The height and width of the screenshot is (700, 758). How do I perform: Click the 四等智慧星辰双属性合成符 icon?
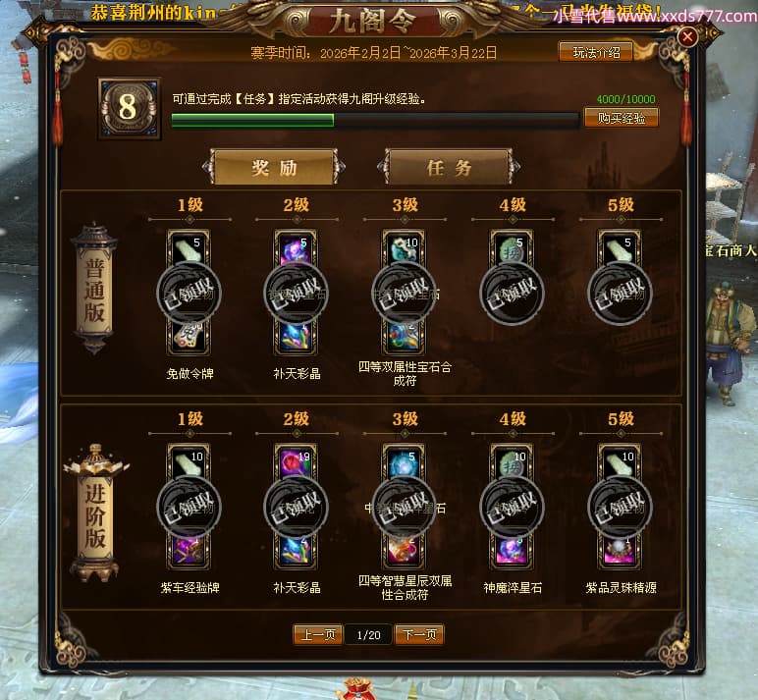click(x=405, y=551)
